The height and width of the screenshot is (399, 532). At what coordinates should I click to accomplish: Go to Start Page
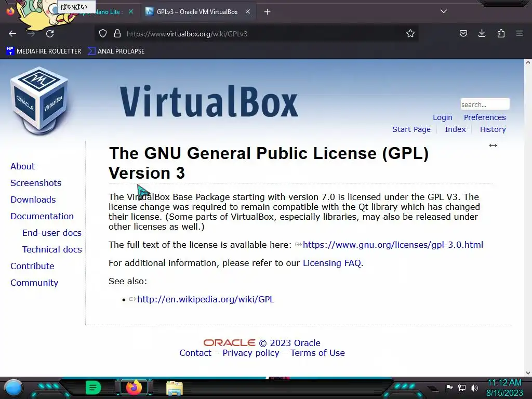pos(411,129)
